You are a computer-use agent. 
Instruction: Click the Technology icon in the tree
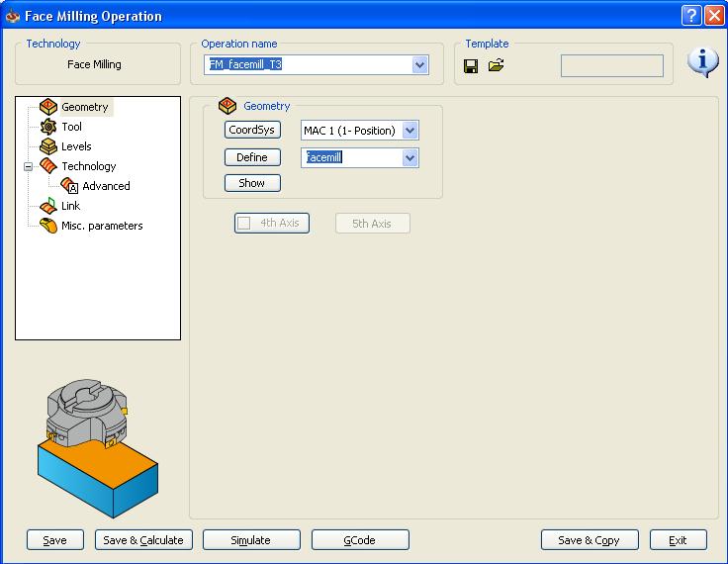click(48, 166)
